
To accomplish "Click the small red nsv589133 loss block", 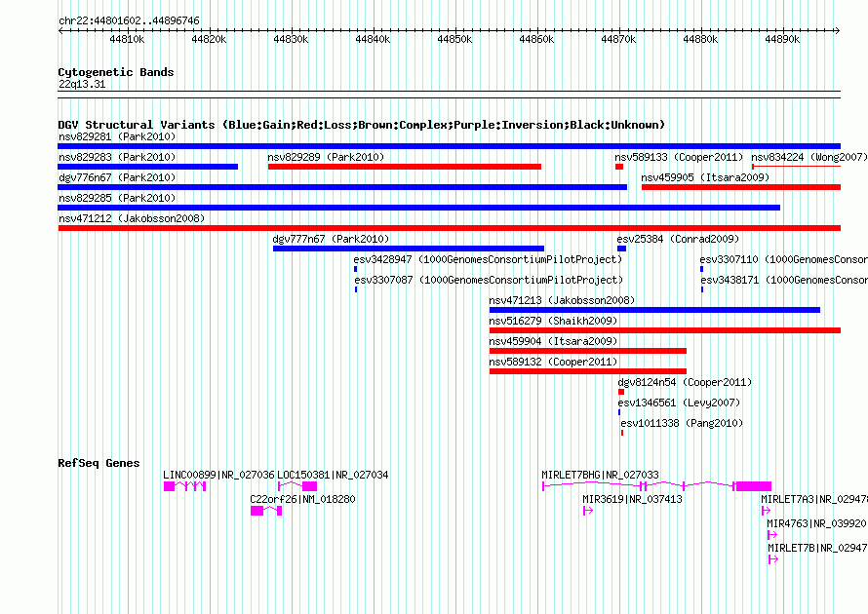I will 619,167.
